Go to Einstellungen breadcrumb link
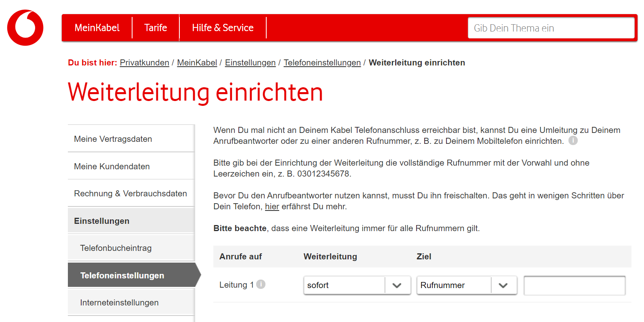 pyautogui.click(x=250, y=63)
